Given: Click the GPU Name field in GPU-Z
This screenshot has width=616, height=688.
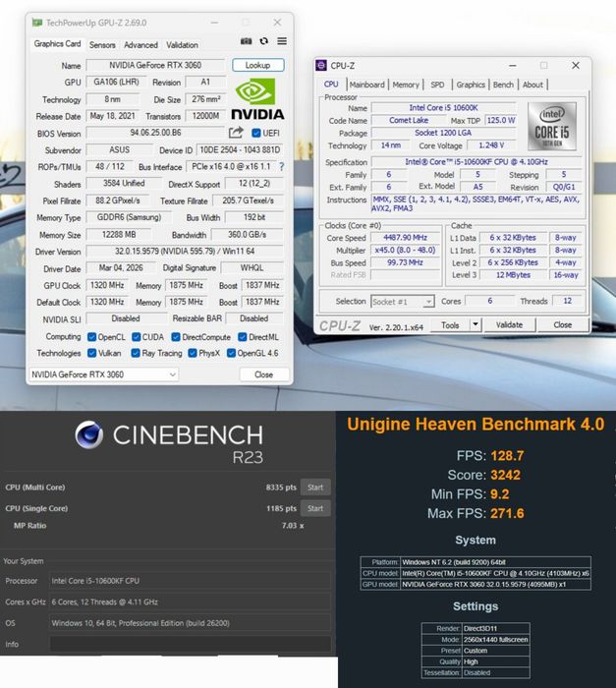Looking at the screenshot, I should [155, 66].
